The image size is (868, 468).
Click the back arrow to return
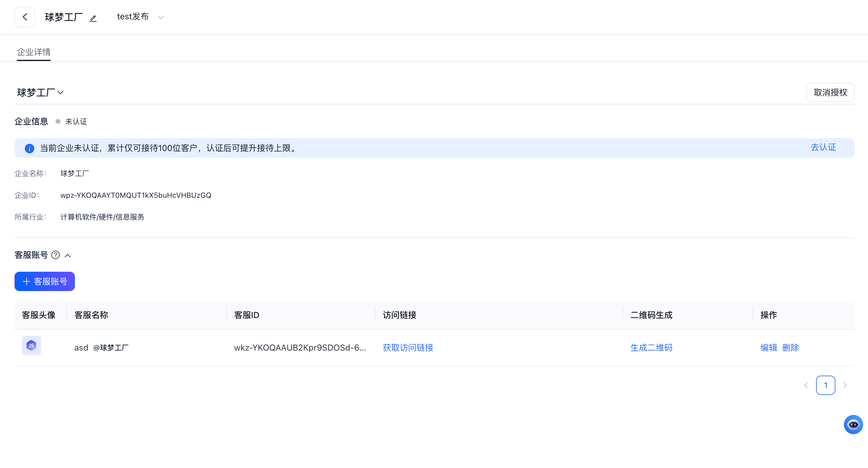pos(25,17)
